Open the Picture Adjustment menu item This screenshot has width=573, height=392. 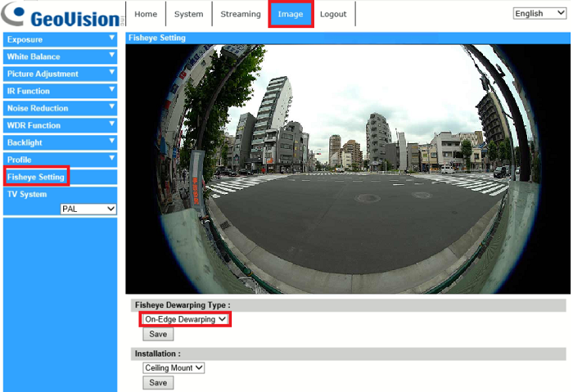(60, 74)
